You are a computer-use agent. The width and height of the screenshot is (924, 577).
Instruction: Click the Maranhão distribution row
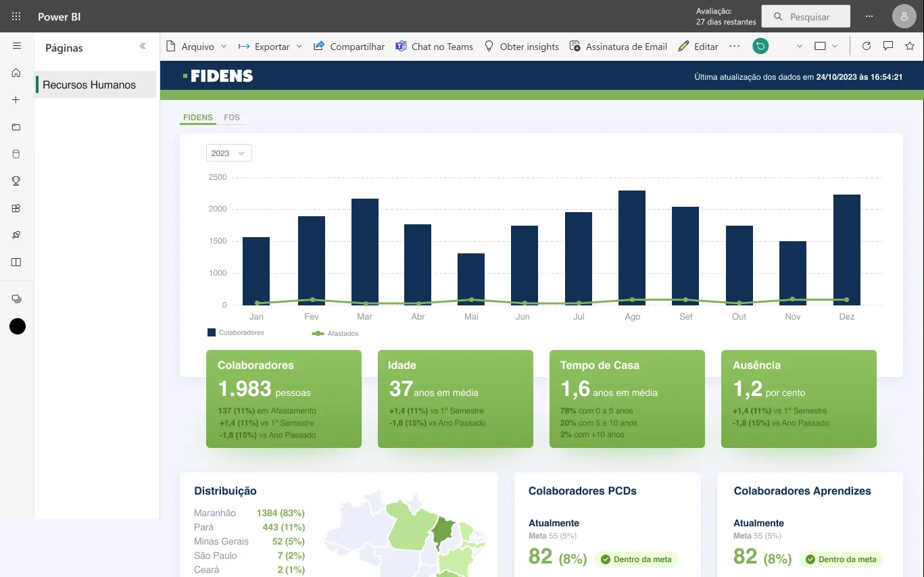[249, 513]
